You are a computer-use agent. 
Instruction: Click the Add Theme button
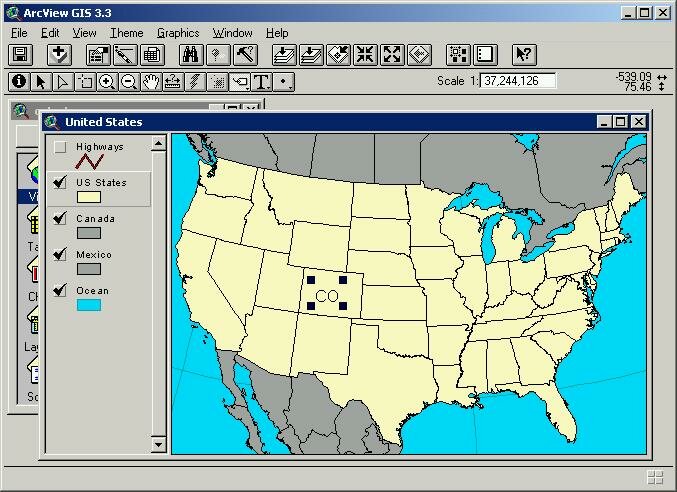tap(59, 55)
